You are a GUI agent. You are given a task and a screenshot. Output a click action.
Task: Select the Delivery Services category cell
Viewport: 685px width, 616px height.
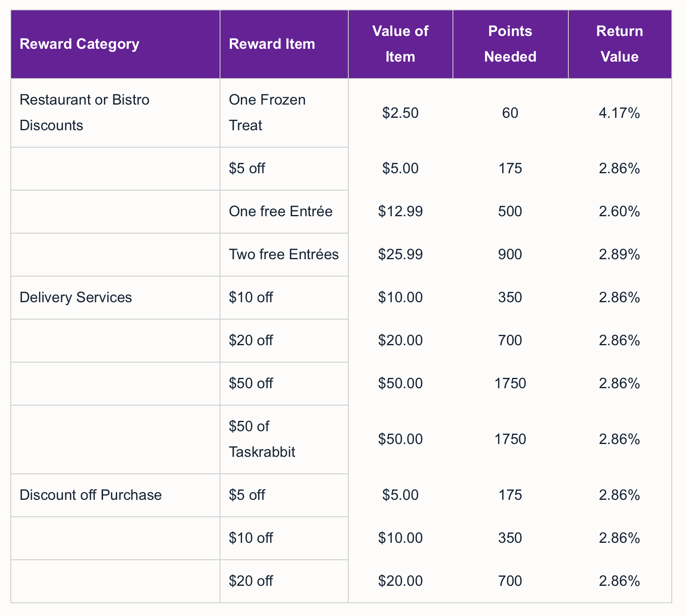pyautogui.click(x=76, y=297)
